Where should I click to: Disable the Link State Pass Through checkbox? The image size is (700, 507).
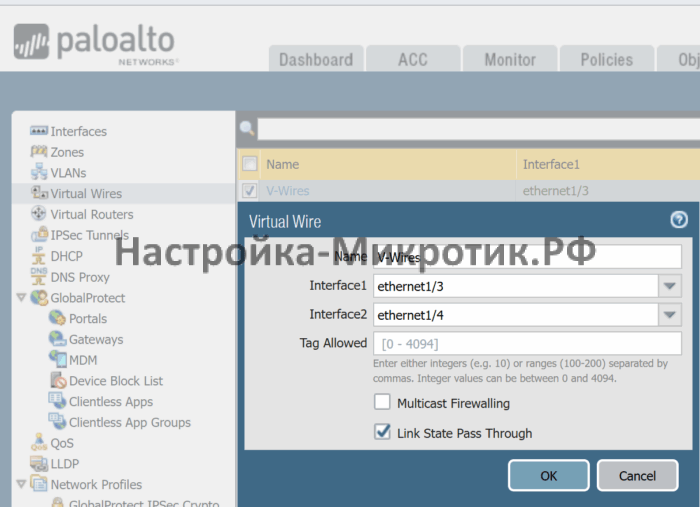(382, 432)
